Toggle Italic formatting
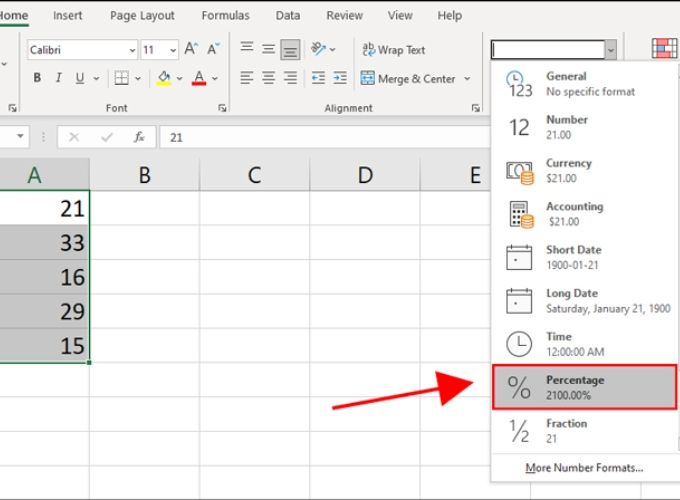The width and height of the screenshot is (680, 500). tap(58, 78)
